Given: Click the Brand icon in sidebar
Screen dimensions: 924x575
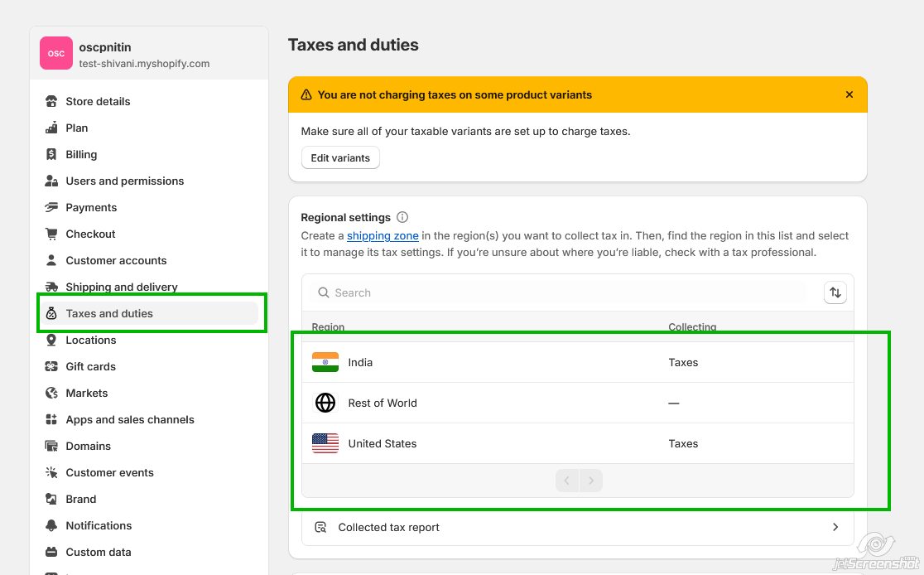Looking at the screenshot, I should pyautogui.click(x=51, y=500).
